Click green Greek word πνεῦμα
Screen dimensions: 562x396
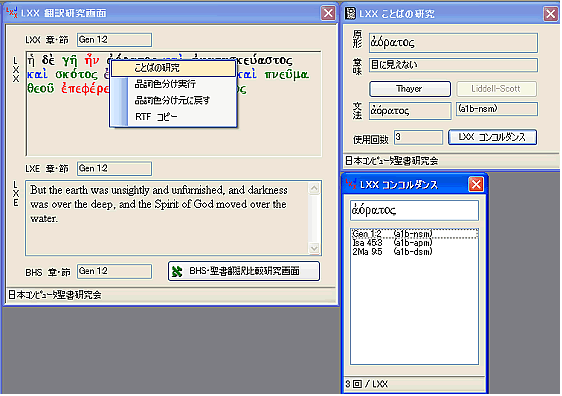(x=286, y=75)
